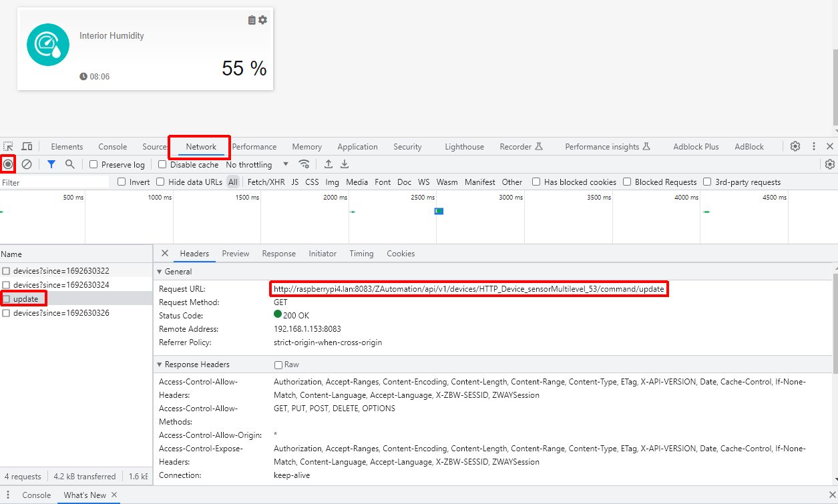Switch to the Preview tab

pyautogui.click(x=236, y=254)
